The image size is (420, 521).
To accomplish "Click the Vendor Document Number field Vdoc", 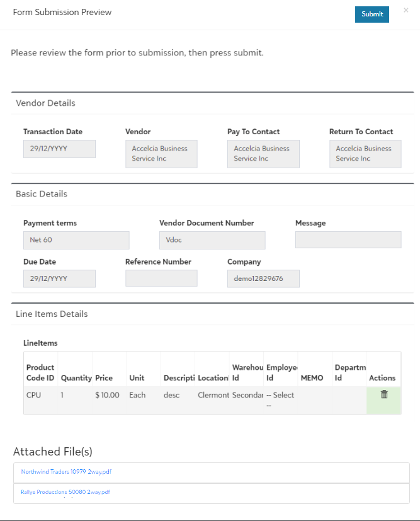I will pyautogui.click(x=212, y=240).
